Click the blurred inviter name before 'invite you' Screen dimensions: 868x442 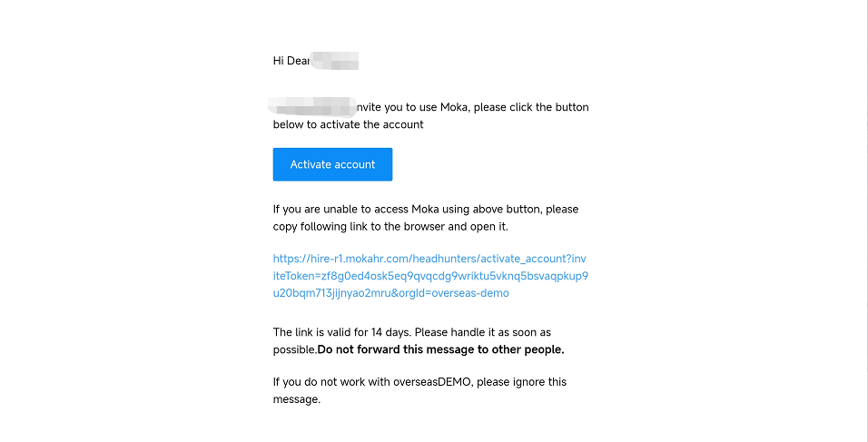312,103
